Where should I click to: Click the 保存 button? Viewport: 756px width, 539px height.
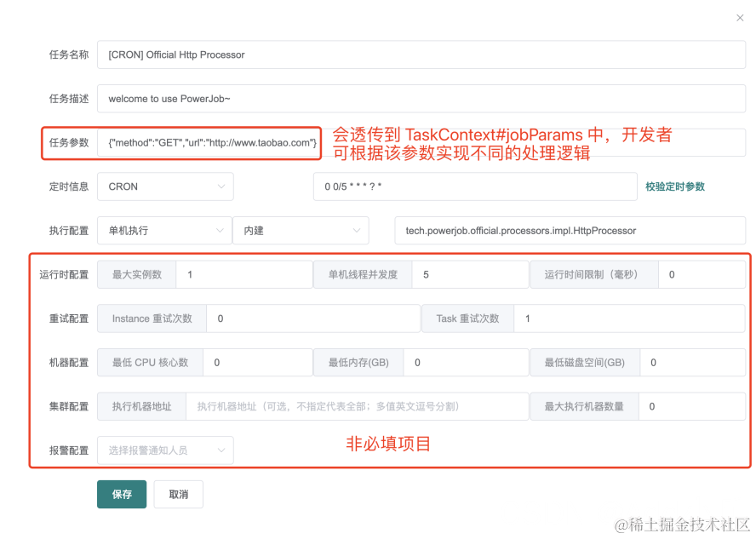click(122, 494)
